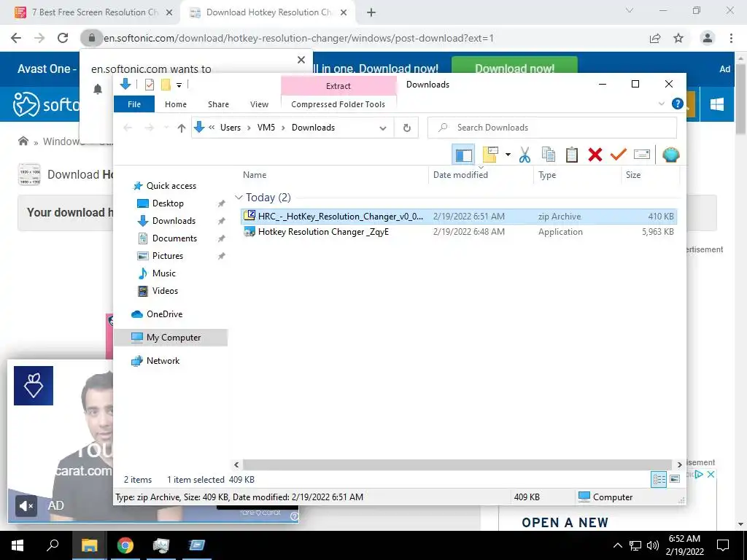Screen dimensions: 747x560
Task: Select Hotkey Resolution Changer _ZqyE application
Action: (x=459, y=232)
